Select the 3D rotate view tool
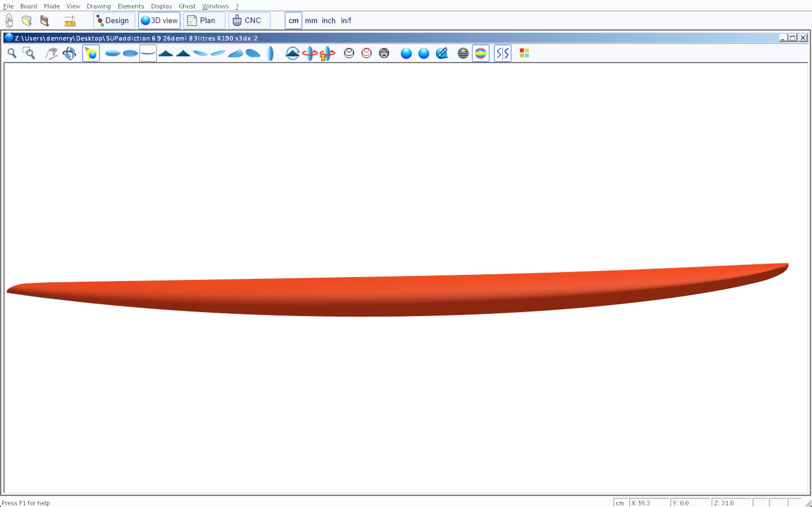This screenshot has height=507, width=812. [x=69, y=53]
